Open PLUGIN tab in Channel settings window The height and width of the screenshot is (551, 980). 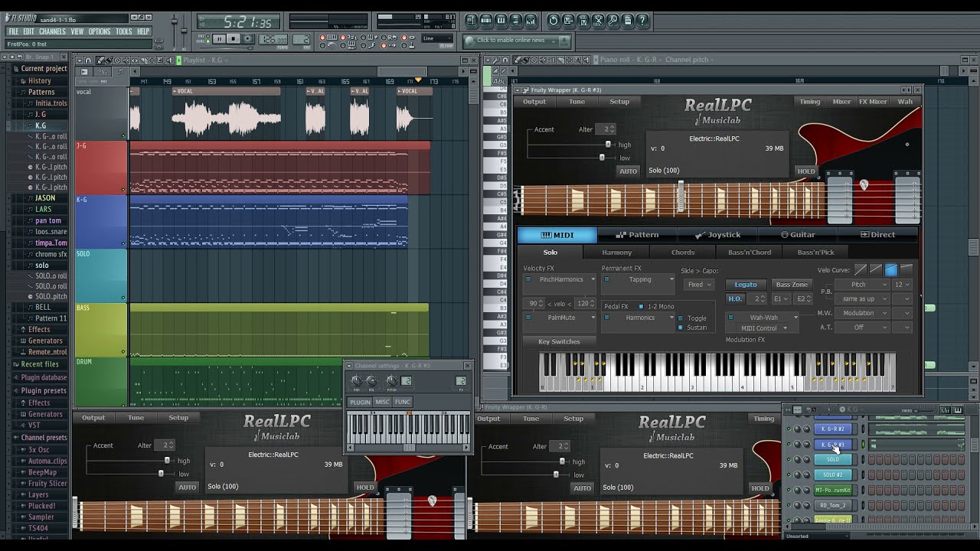360,402
